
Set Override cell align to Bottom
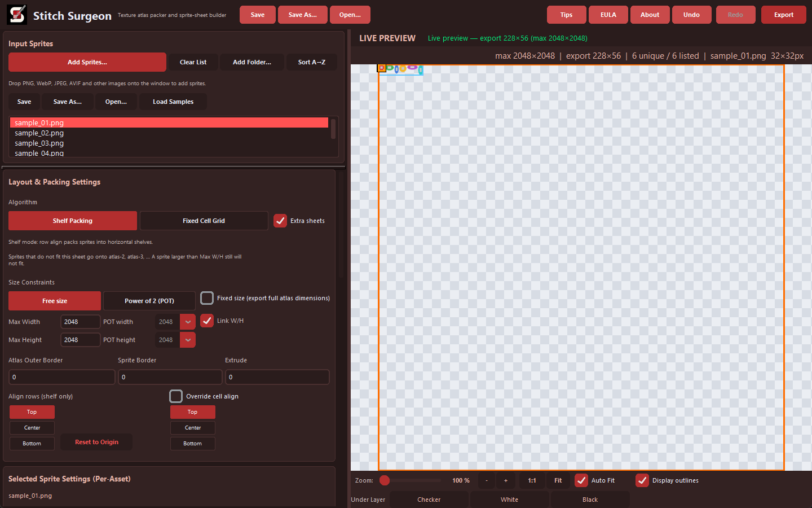click(x=193, y=444)
